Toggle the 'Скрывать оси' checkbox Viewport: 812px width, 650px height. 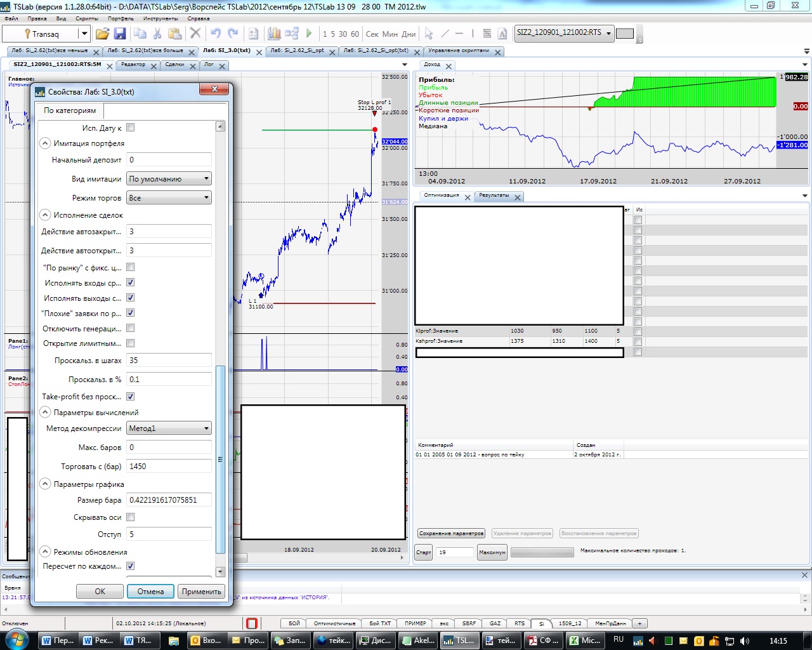click(131, 517)
